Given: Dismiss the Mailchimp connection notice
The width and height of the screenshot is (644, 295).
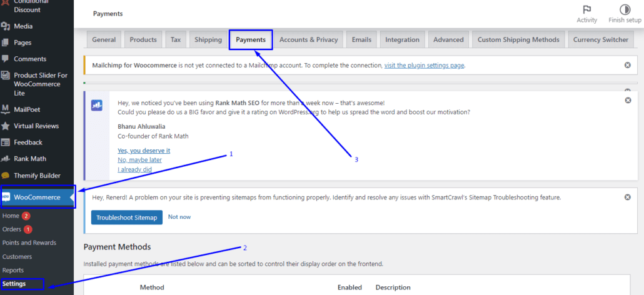Looking at the screenshot, I should click(x=627, y=65).
